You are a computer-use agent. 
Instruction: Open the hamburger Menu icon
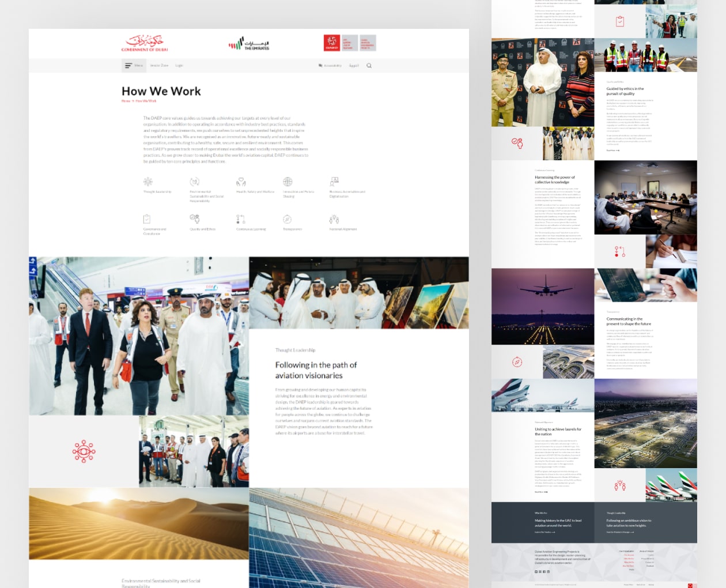[x=128, y=66]
